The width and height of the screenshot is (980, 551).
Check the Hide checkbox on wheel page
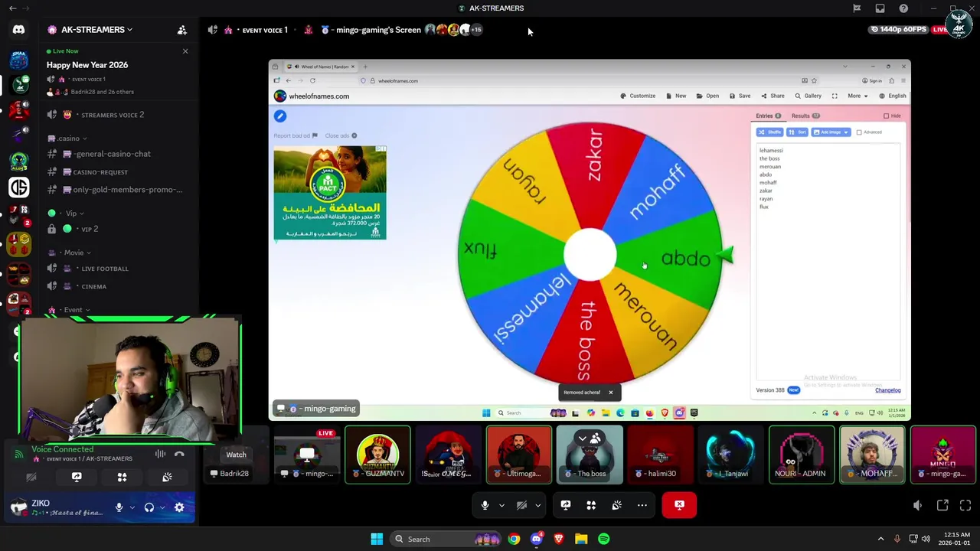[887, 116]
